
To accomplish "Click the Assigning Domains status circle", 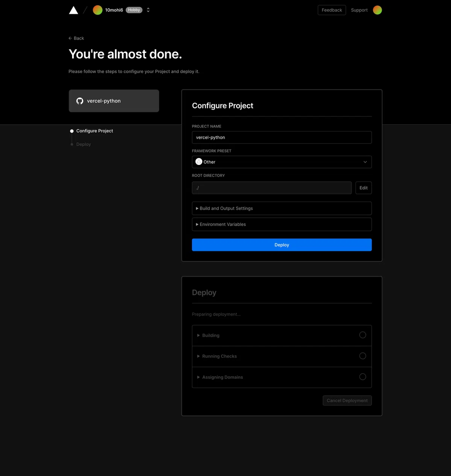I will (363, 377).
